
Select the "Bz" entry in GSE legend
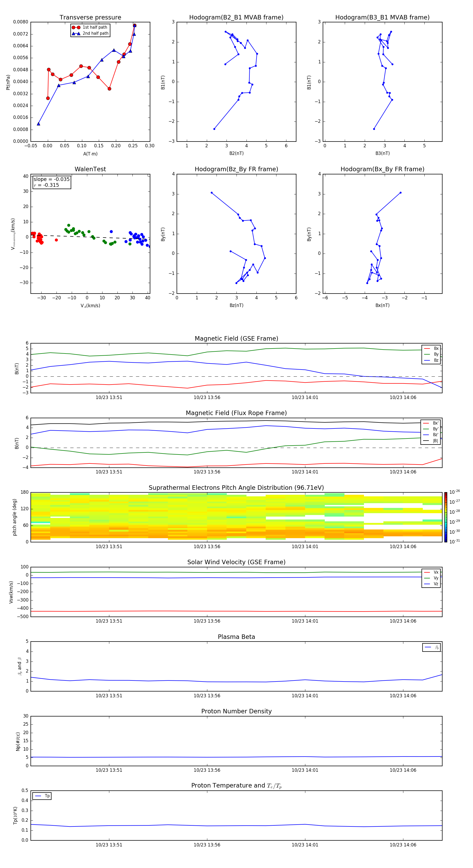click(431, 361)
